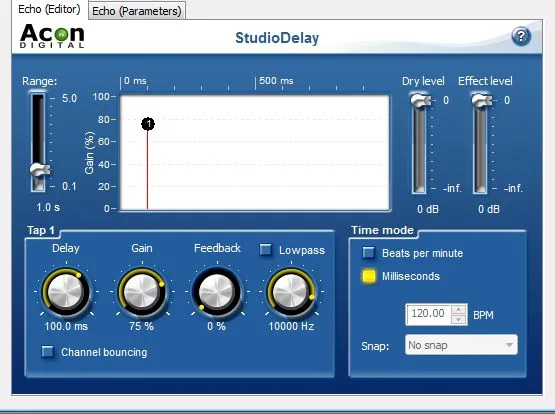This screenshot has height=414, width=555.
Task: Click the Lowpass frequency knob
Action: click(x=291, y=292)
